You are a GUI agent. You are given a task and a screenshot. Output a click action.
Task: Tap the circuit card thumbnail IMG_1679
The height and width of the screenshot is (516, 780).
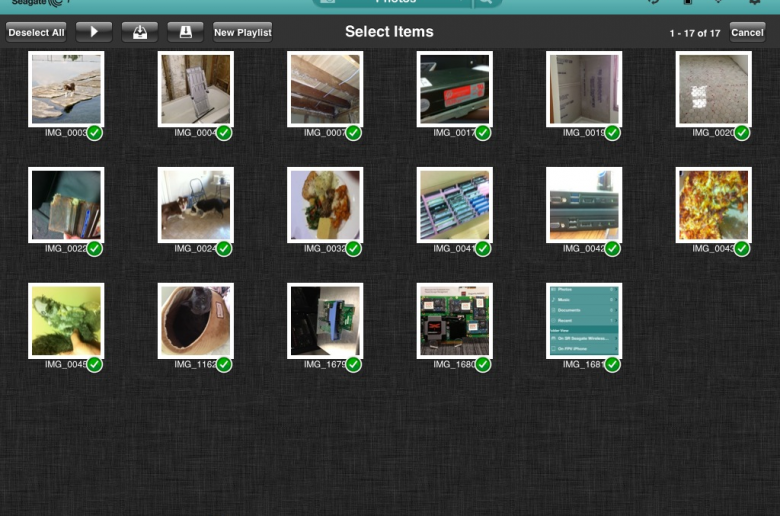(x=325, y=321)
